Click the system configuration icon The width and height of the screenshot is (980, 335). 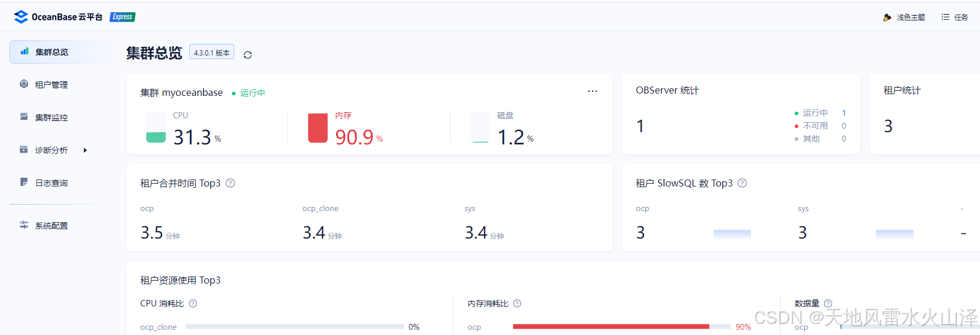(x=24, y=225)
